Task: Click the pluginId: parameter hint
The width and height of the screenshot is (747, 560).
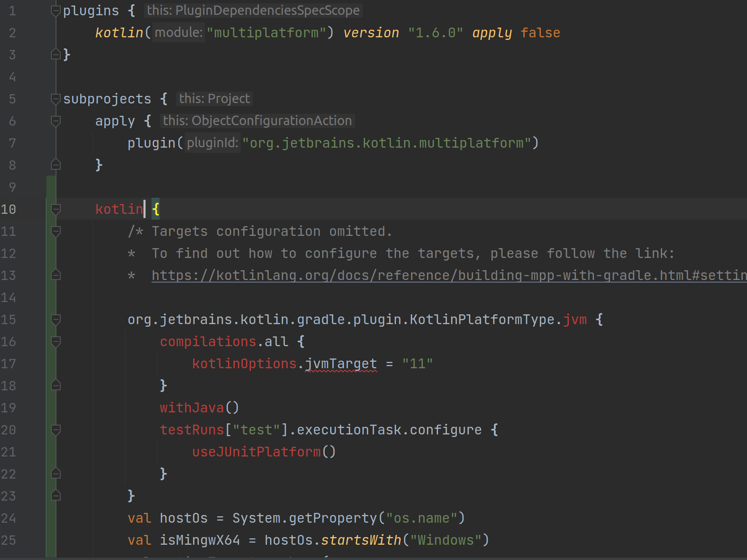Action: 212,143
